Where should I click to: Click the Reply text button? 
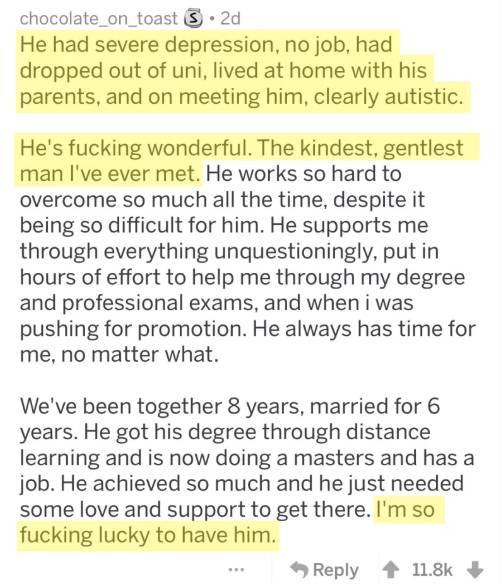[x=336, y=570]
